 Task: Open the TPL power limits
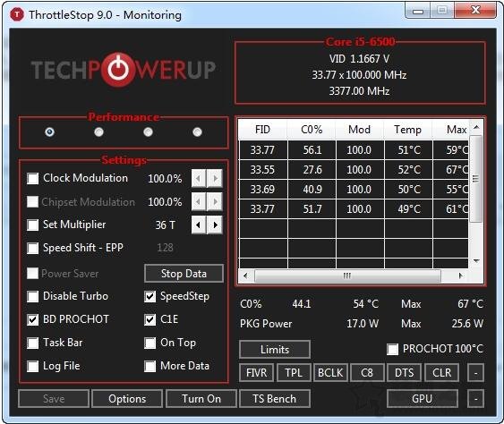pos(294,373)
